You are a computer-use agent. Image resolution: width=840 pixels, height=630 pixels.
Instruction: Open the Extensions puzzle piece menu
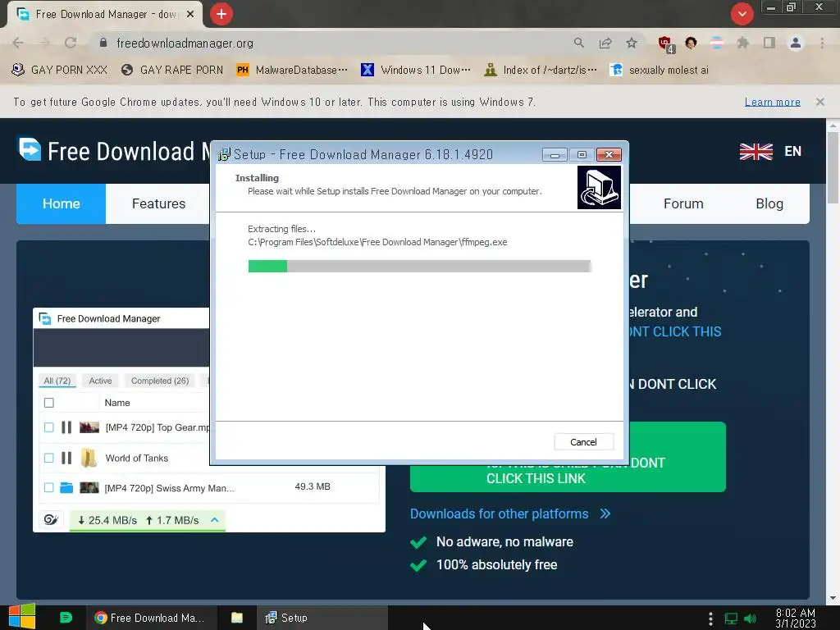tap(742, 43)
